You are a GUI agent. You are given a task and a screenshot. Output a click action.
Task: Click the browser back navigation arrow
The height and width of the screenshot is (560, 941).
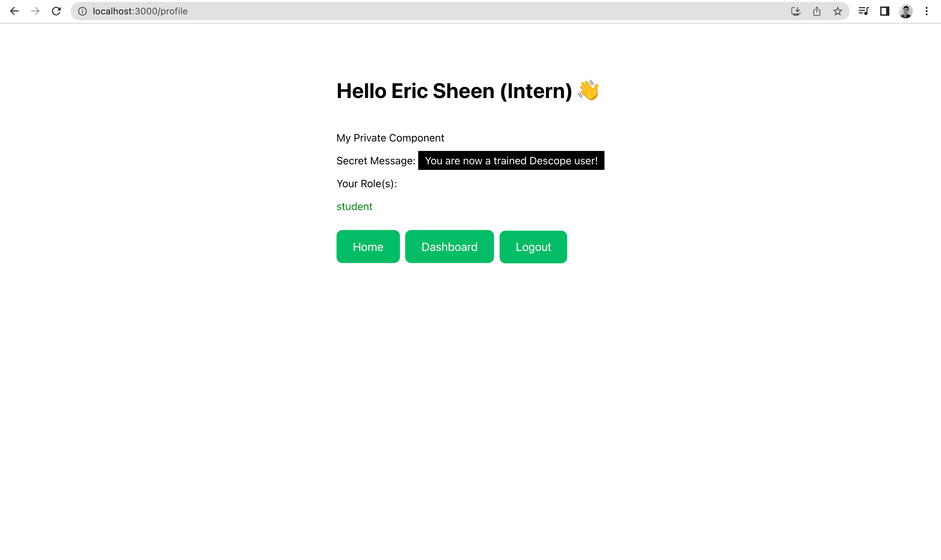click(14, 11)
